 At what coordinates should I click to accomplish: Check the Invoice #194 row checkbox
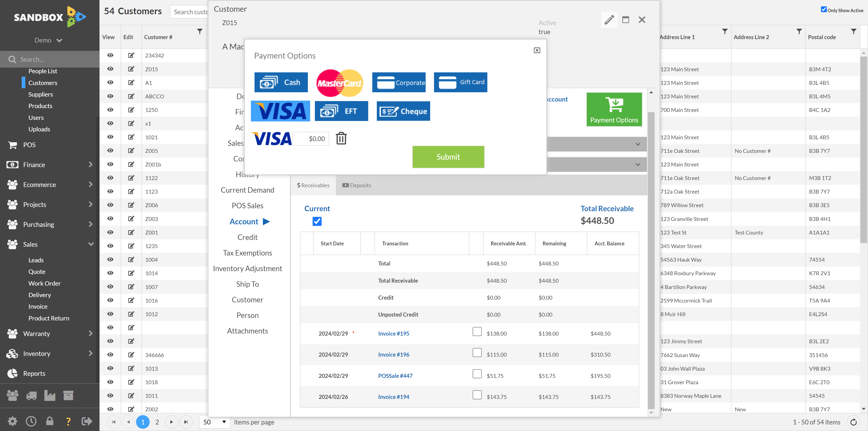tap(477, 395)
